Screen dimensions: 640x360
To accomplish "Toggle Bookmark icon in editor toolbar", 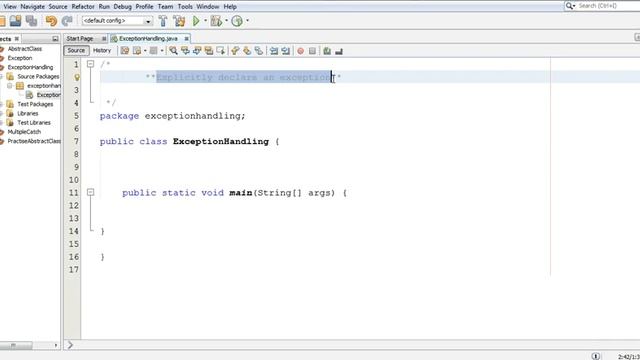I will [259, 51].
